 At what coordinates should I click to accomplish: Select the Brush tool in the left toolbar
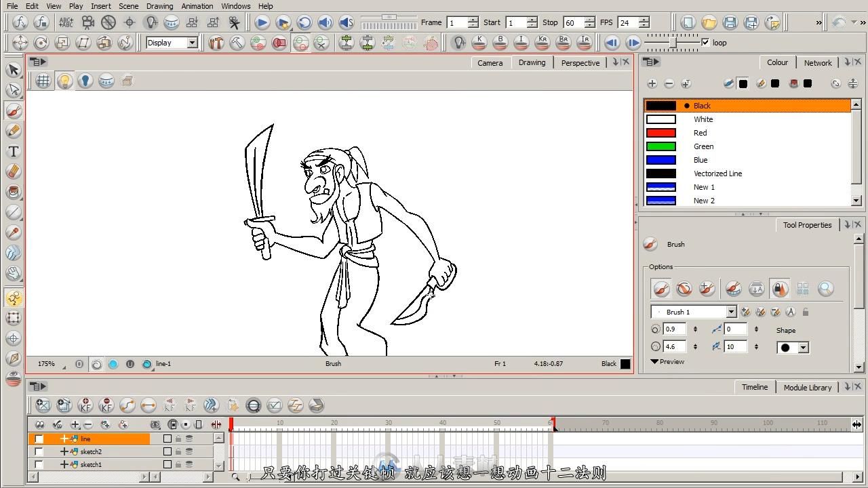(x=13, y=110)
